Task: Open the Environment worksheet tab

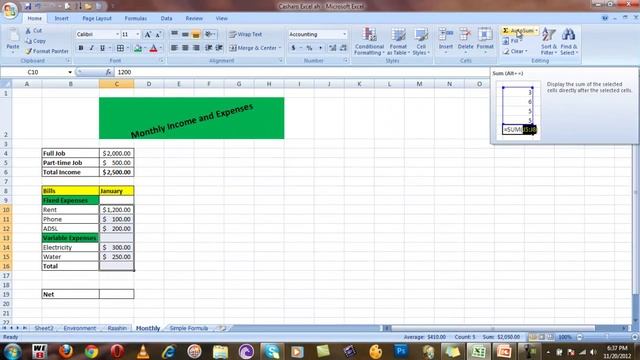Action: [x=80, y=328]
